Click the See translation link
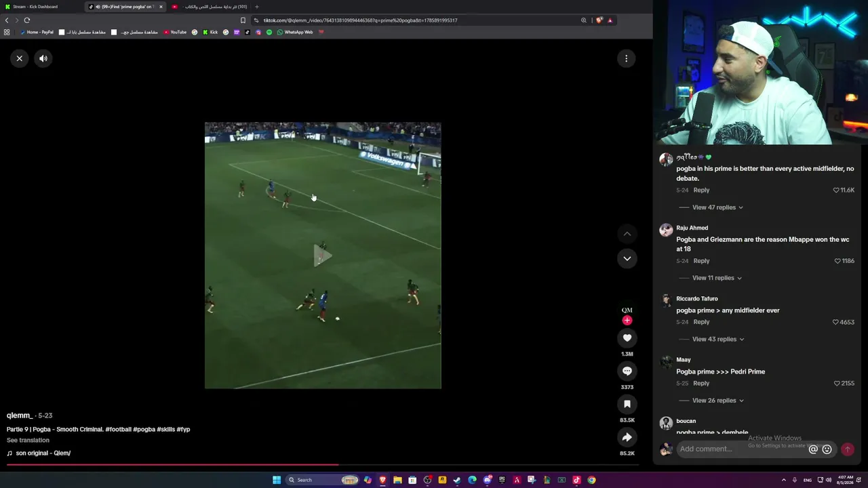The image size is (868, 488). point(28,440)
